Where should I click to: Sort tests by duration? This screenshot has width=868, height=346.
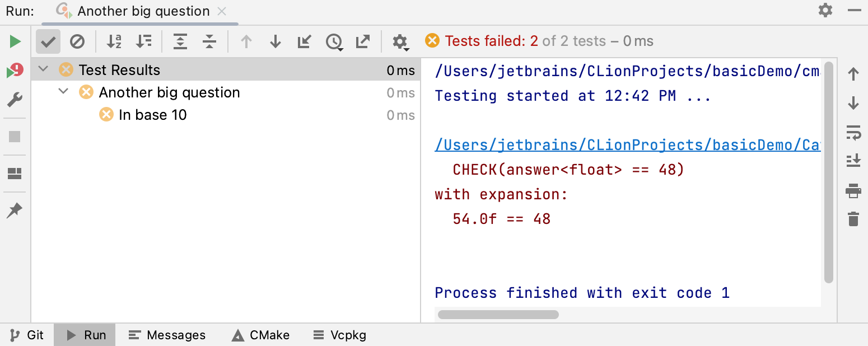point(144,41)
